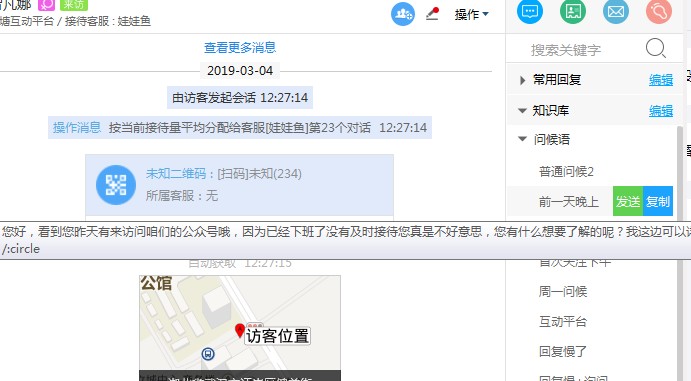Collapse the 知识库 section
691x381 pixels.
523,111
